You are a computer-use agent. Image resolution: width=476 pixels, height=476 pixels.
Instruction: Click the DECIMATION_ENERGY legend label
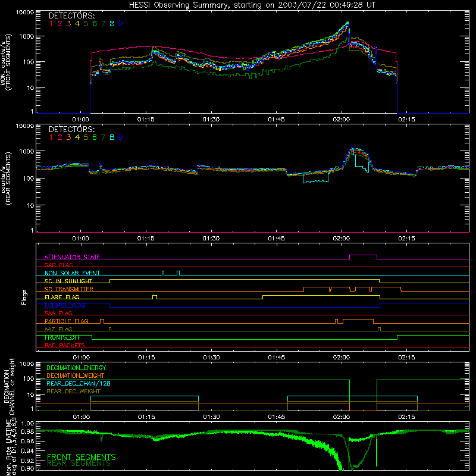click(x=76, y=368)
